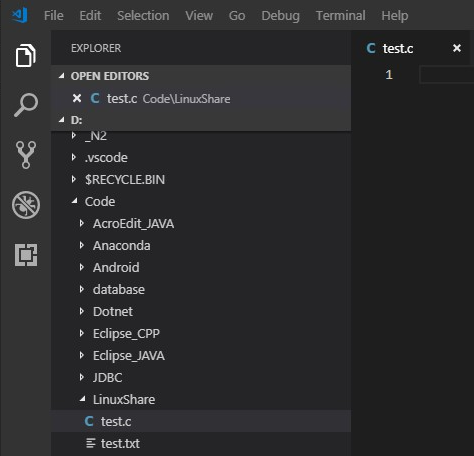The image size is (474, 456).
Task: Open the Source Control view icon
Action: pos(26,155)
